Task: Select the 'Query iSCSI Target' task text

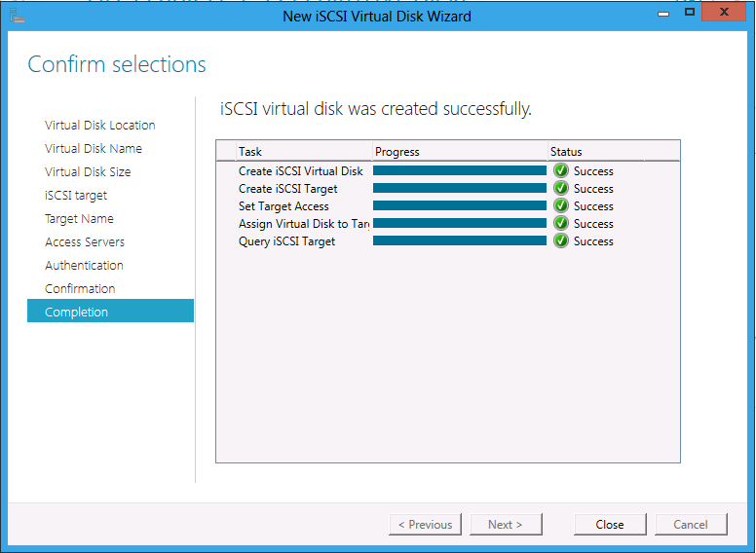Action: click(286, 241)
